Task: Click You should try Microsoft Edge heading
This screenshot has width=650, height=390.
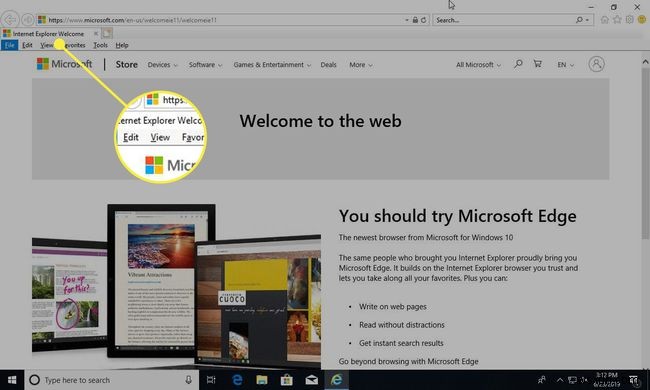Action: click(457, 216)
